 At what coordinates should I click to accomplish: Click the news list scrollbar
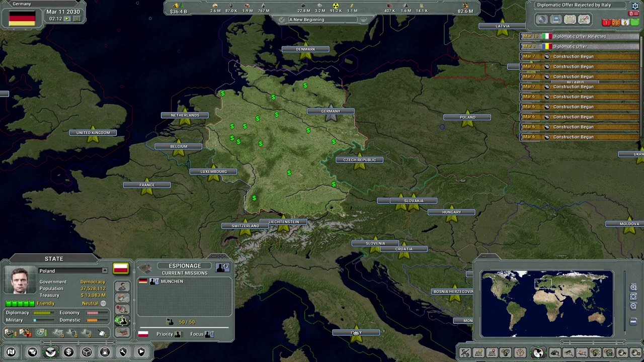pos(641,86)
